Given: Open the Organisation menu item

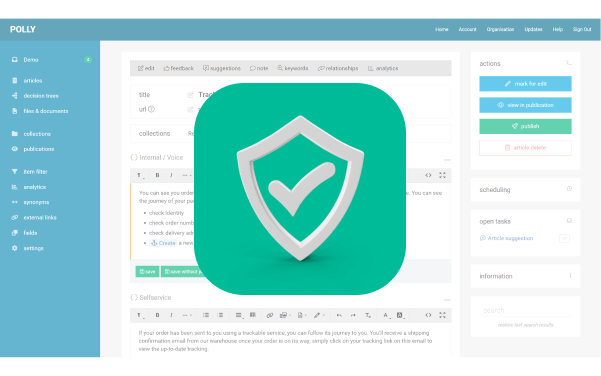Looking at the screenshot, I should pos(500,29).
